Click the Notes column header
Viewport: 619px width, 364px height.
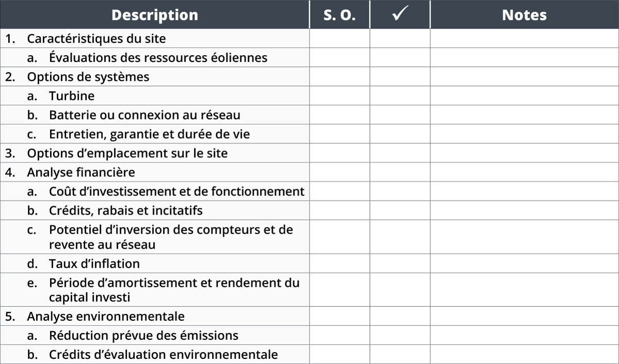click(x=525, y=14)
